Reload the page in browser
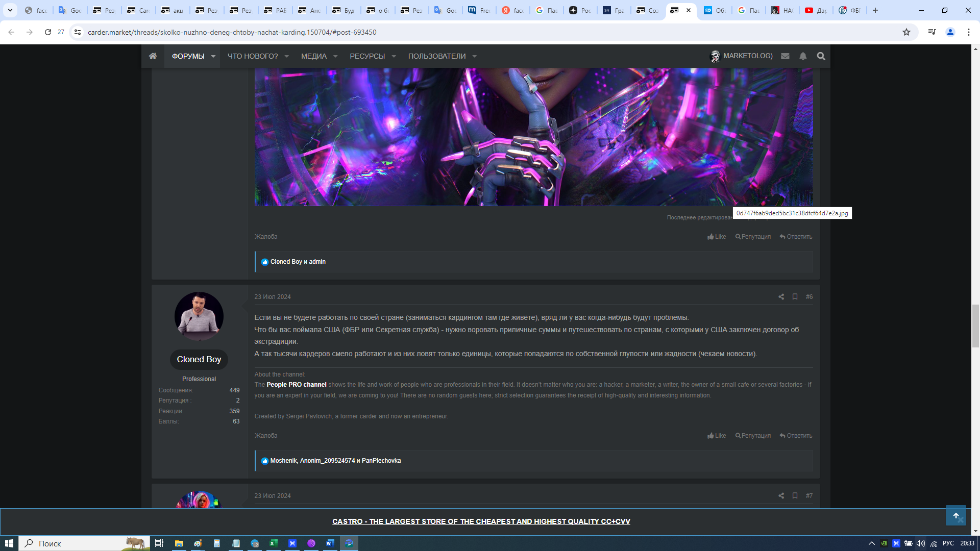This screenshot has height=551, width=980. click(x=48, y=32)
